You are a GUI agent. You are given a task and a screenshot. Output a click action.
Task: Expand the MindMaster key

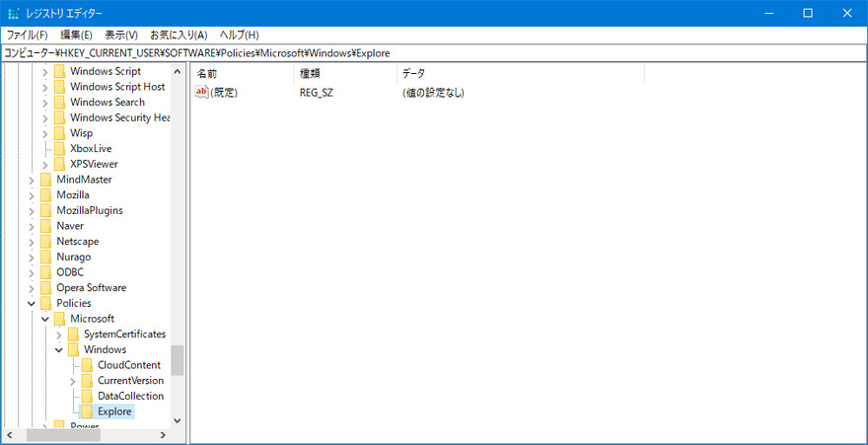(x=33, y=180)
